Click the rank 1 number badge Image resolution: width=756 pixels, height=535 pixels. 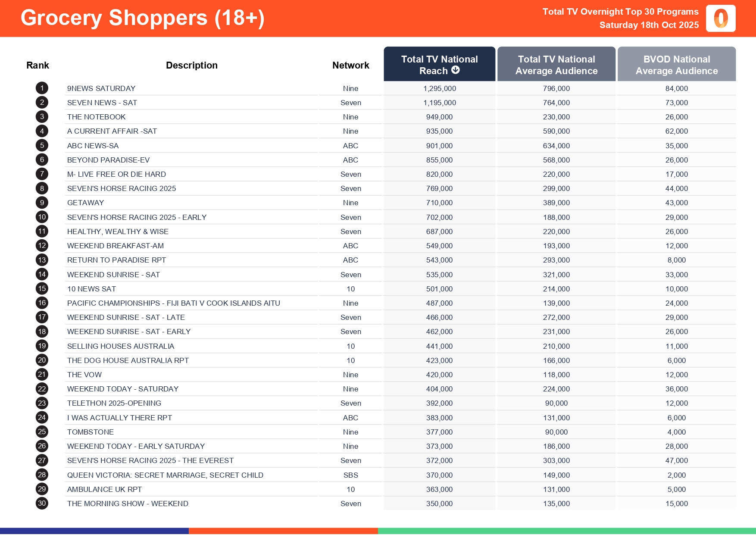[x=42, y=88]
